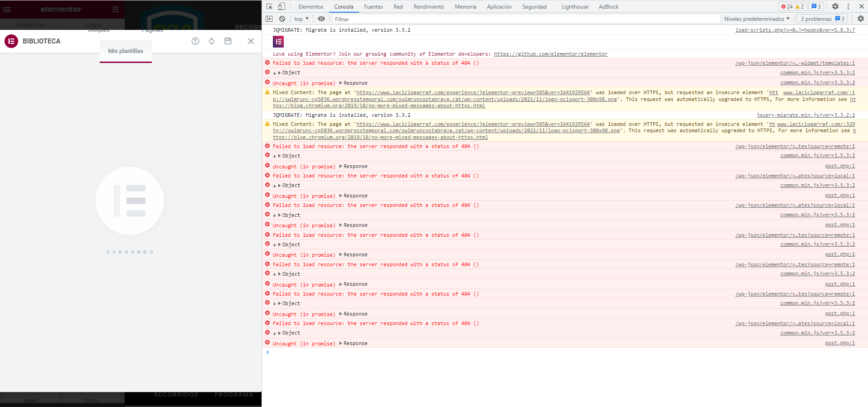Viewport: 868px width, 407px height.
Task: Open the www.laciclogarraf.com/:1 source link
Action: pyautogui.click(x=819, y=92)
